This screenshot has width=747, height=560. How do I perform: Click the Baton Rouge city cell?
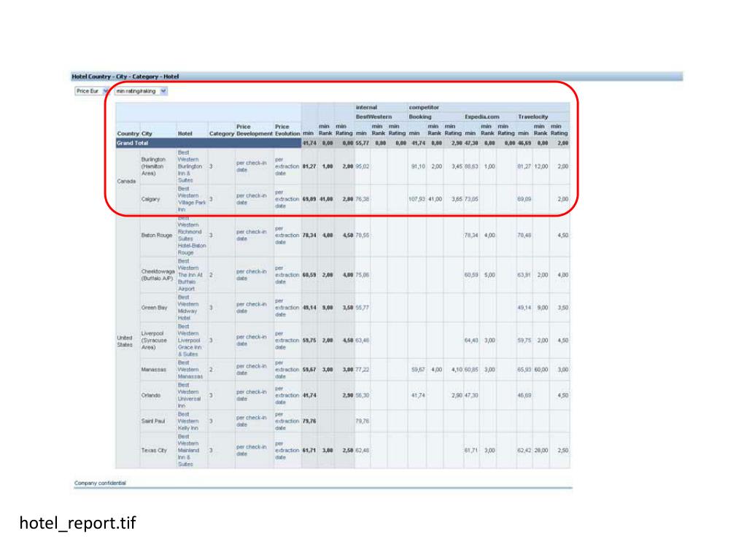tap(157, 236)
